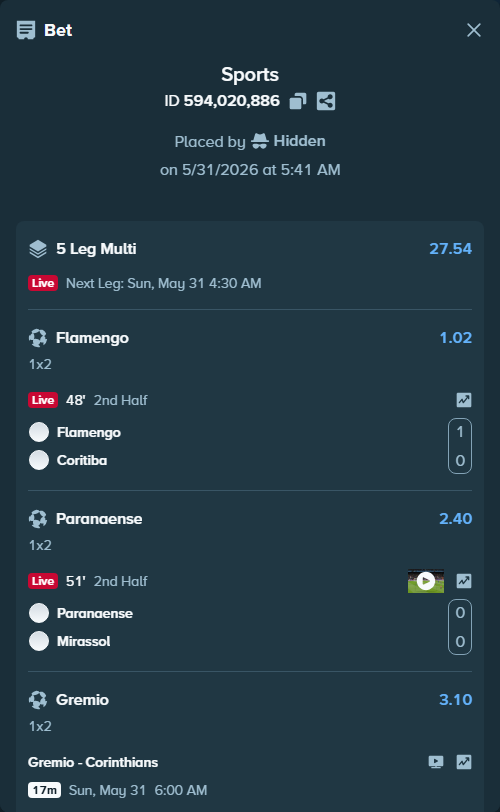Share the bet using the share icon
This screenshot has height=812, width=500.
click(326, 101)
